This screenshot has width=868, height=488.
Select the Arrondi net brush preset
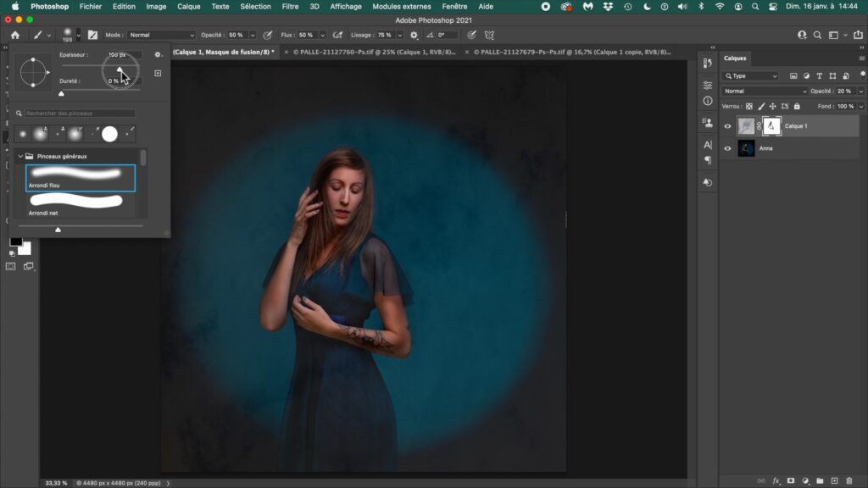point(76,202)
